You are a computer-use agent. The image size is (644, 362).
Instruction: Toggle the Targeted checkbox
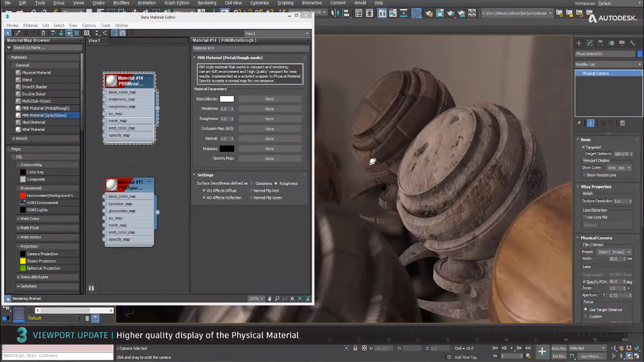point(583,147)
